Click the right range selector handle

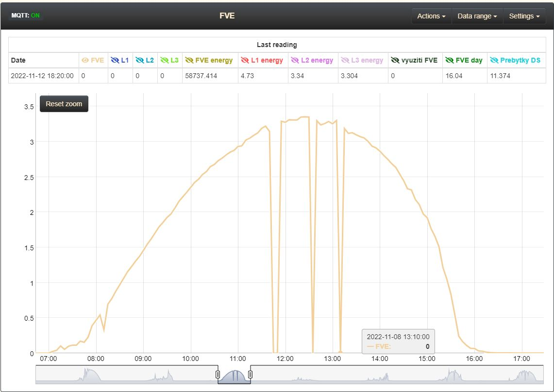(x=250, y=374)
